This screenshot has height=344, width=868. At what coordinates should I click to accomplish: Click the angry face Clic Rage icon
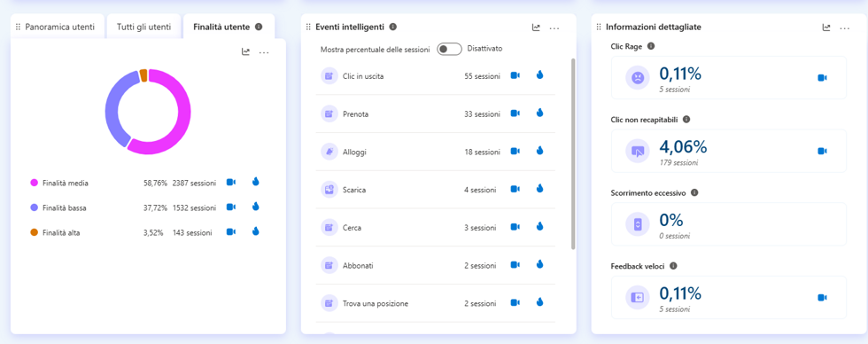click(638, 77)
